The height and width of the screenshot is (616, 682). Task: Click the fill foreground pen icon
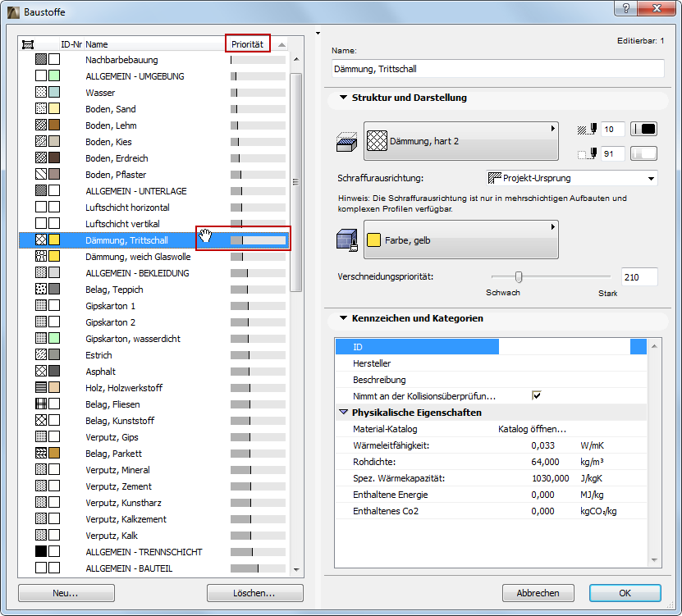[587, 129]
